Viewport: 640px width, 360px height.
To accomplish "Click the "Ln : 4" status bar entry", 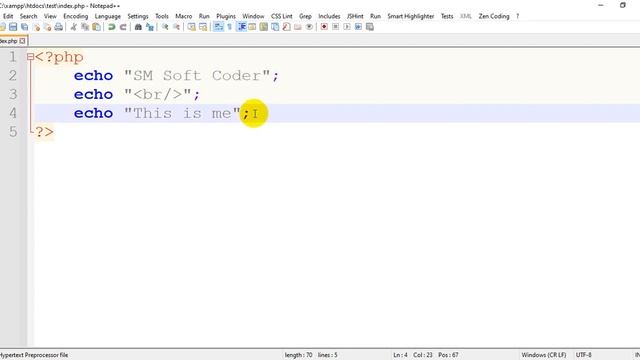I will pyautogui.click(x=400, y=355).
